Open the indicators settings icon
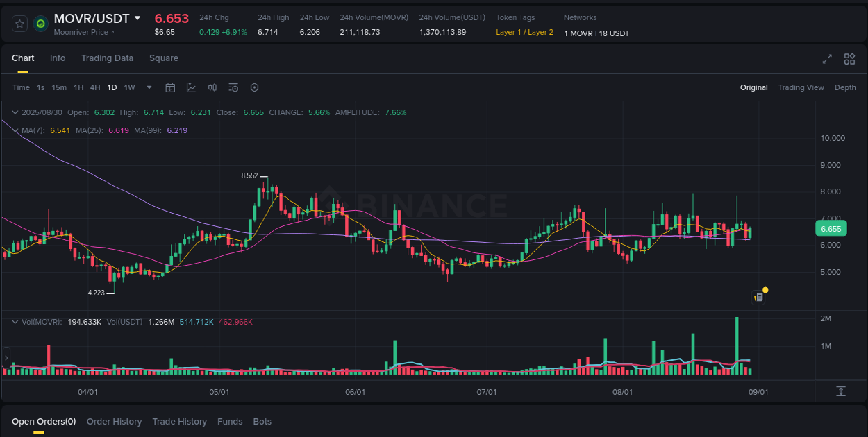The height and width of the screenshot is (437, 868). (x=233, y=87)
